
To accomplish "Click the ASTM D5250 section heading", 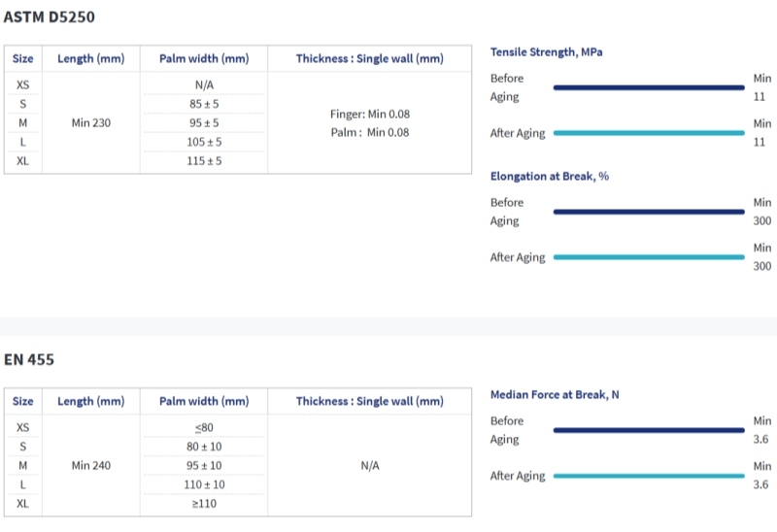I will [x=50, y=17].
